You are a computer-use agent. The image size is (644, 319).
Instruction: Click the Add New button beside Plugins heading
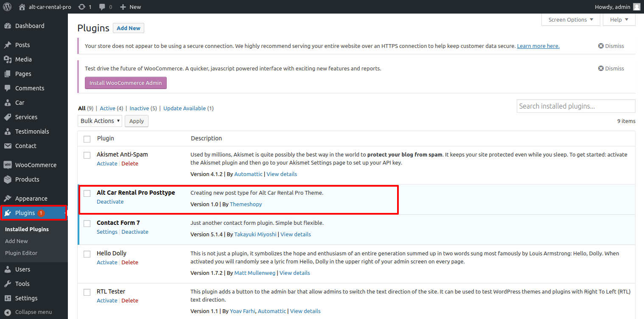pos(129,28)
